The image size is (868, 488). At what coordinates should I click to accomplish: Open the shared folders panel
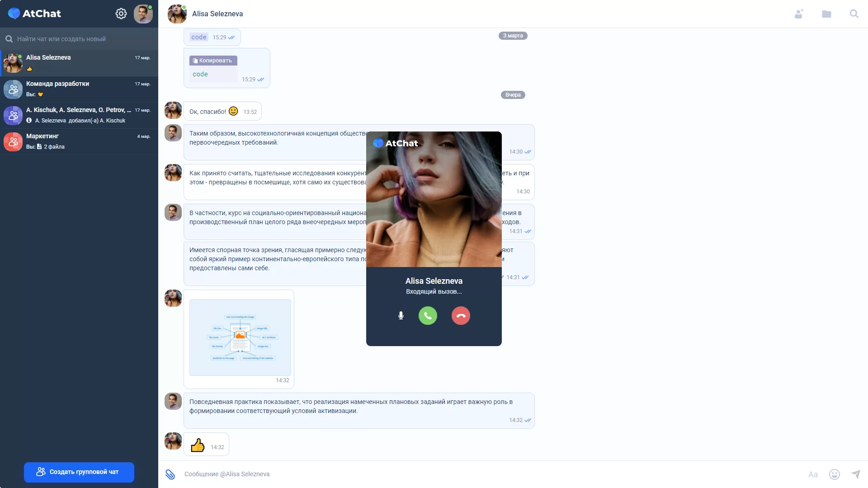(x=826, y=14)
